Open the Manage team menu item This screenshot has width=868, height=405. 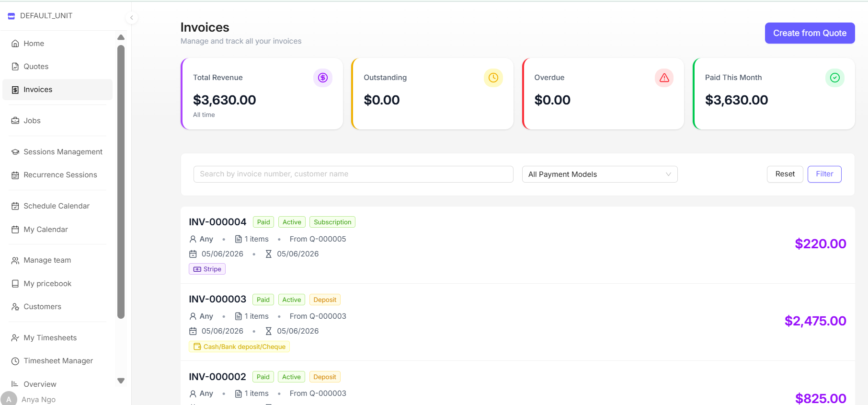coord(57,260)
